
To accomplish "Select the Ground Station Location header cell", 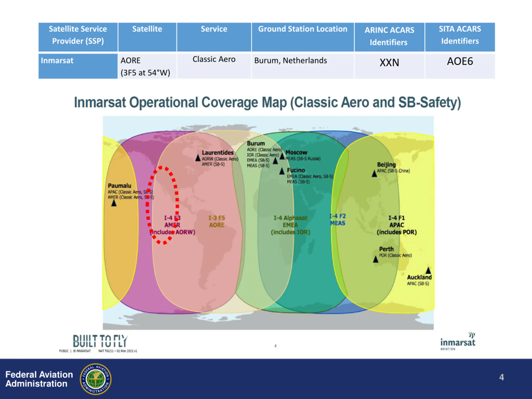I will coord(303,37).
